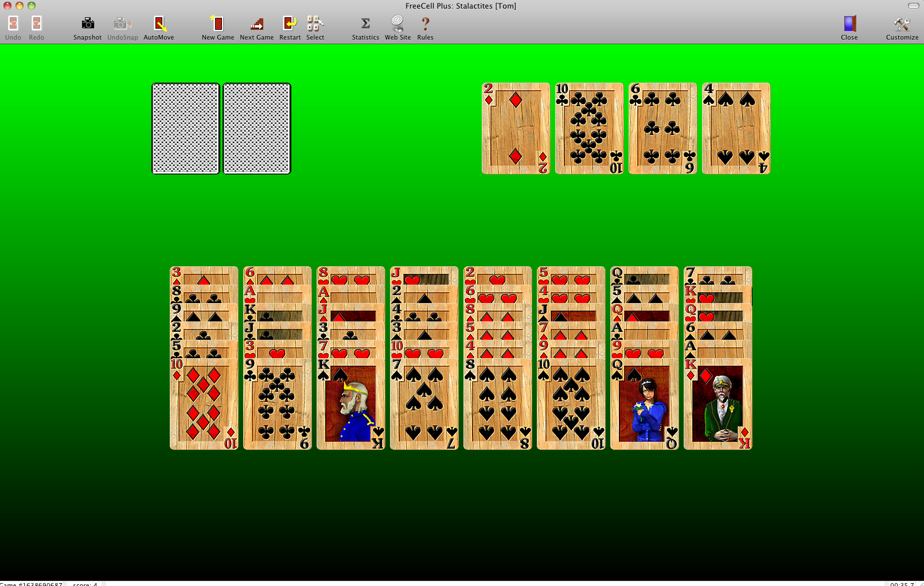Click the Redo toolbar icon
The image size is (924, 586).
36,24
